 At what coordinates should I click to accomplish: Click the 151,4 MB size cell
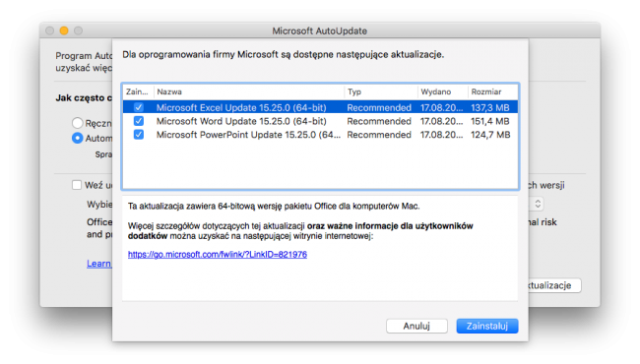click(489, 121)
